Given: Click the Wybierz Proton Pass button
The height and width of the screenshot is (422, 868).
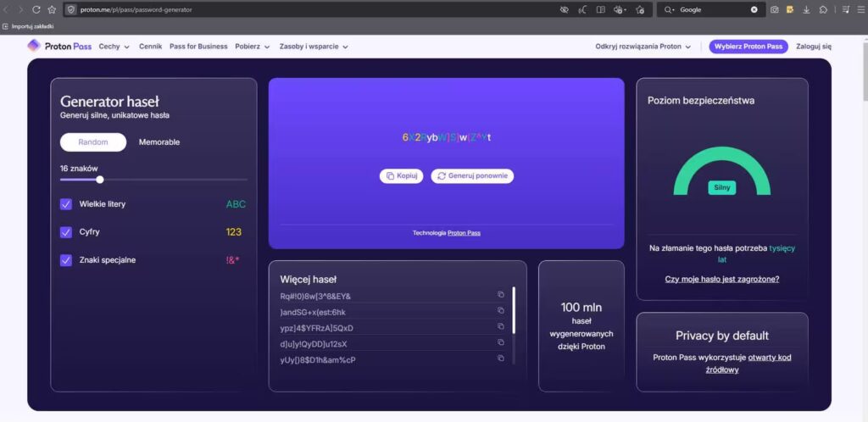Looking at the screenshot, I should tap(748, 47).
